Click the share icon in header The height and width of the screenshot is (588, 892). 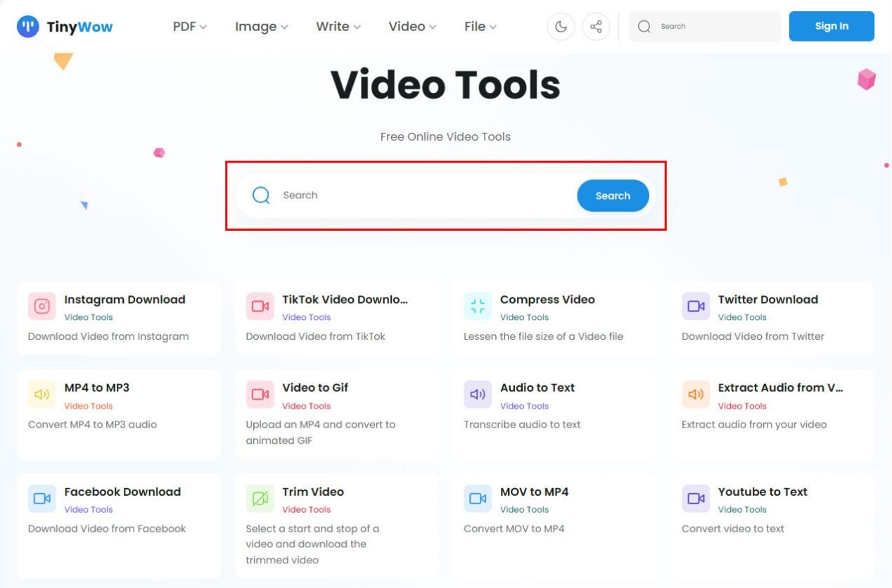pyautogui.click(x=596, y=27)
